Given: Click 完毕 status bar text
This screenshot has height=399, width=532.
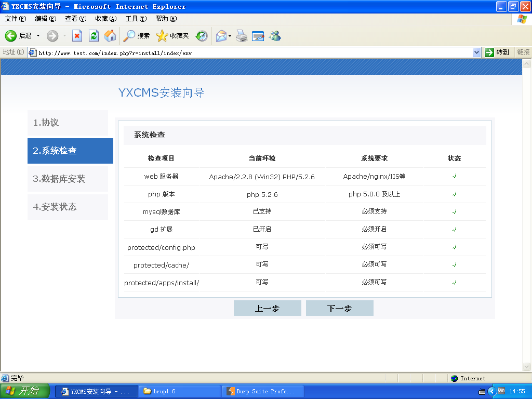Looking at the screenshot, I should [17, 378].
